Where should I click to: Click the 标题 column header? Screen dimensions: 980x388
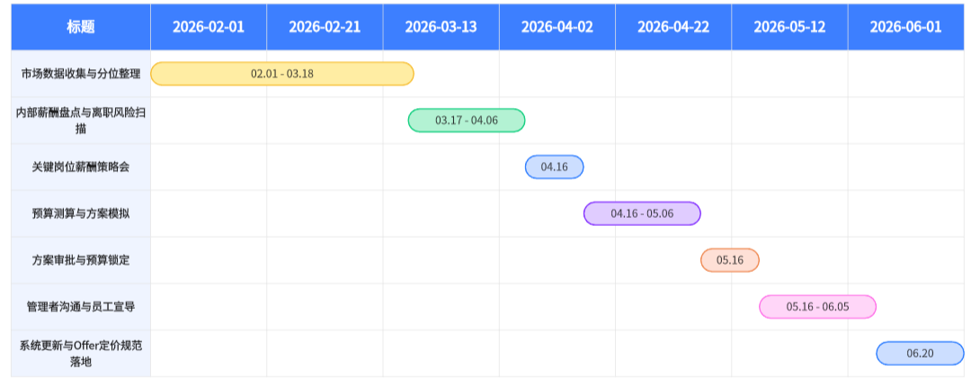80,27
